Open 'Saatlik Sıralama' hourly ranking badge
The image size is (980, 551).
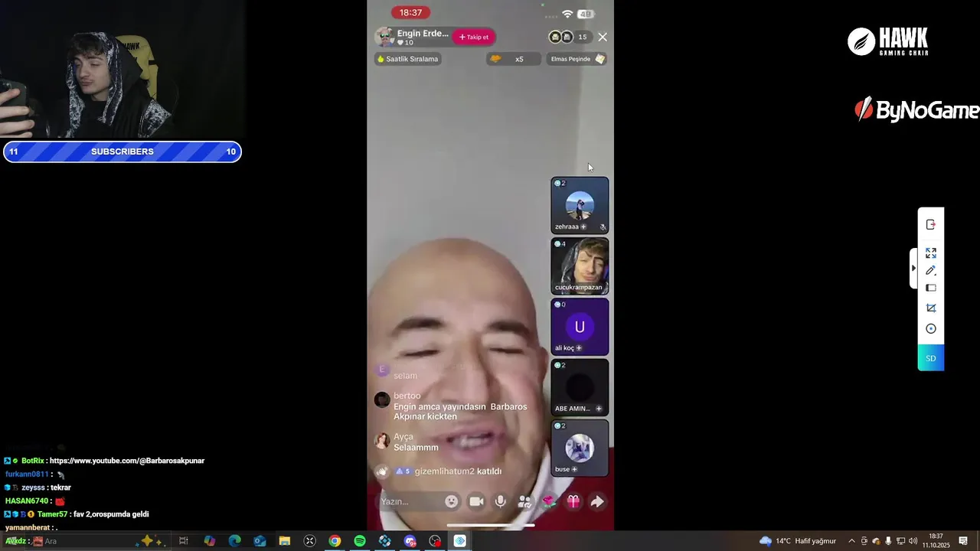[x=407, y=59]
